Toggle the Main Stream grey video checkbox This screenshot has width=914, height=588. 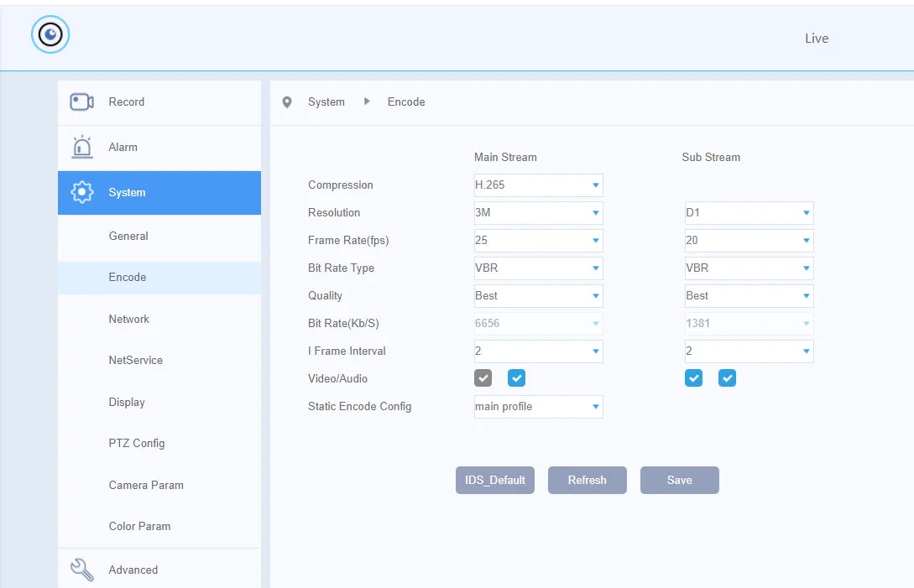pyautogui.click(x=483, y=378)
